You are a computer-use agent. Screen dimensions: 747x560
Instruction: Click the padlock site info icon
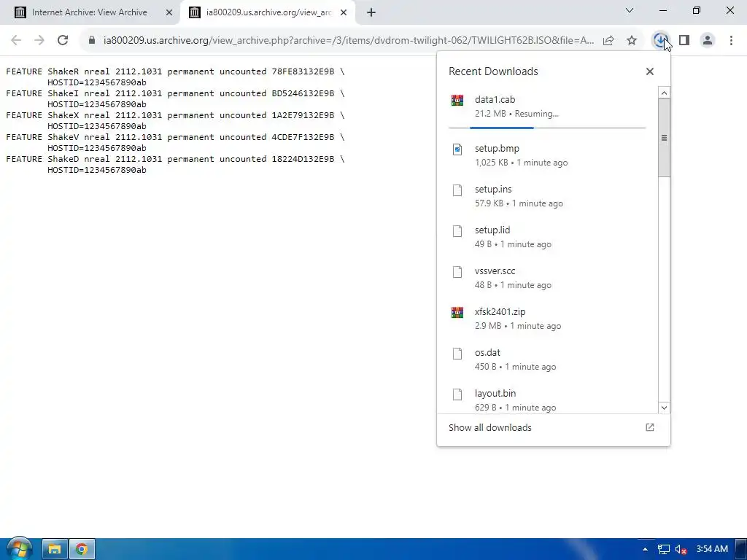(x=92, y=41)
